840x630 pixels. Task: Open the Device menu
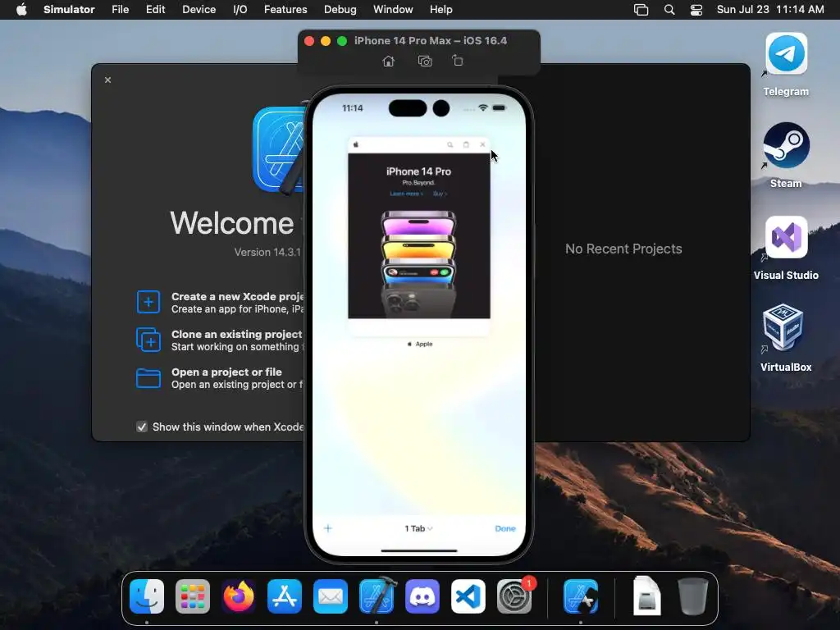click(x=199, y=10)
